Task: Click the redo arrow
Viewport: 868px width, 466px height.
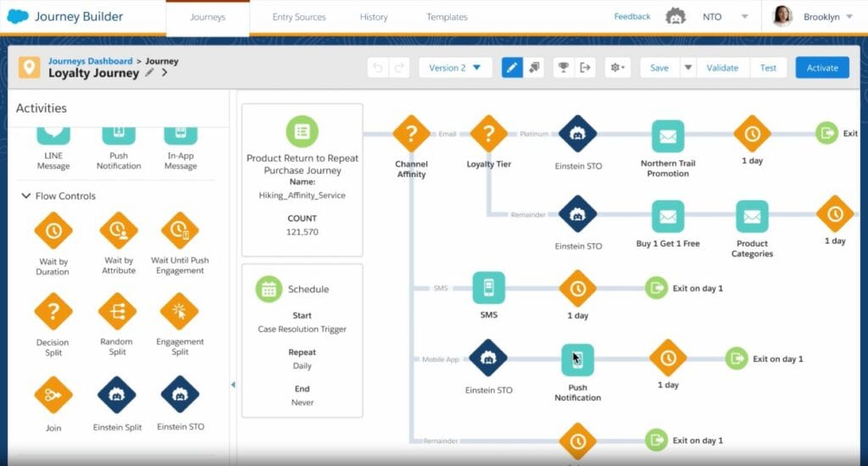Action: coord(399,68)
